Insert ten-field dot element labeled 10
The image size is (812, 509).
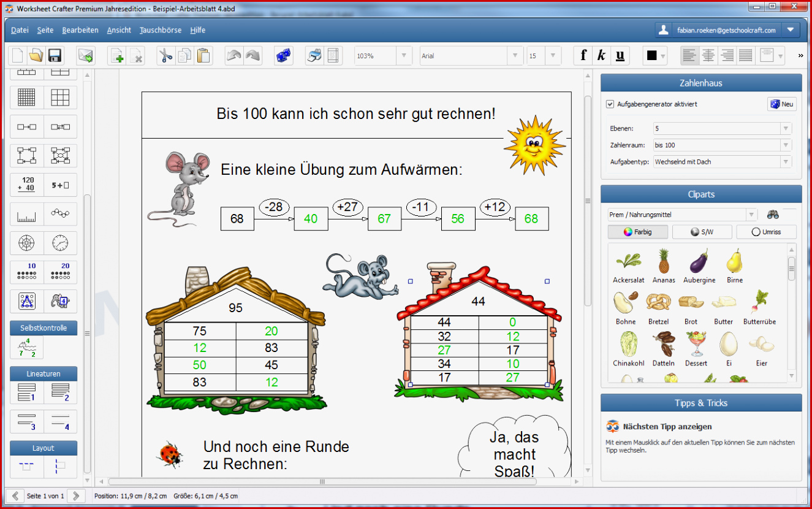[26, 272]
